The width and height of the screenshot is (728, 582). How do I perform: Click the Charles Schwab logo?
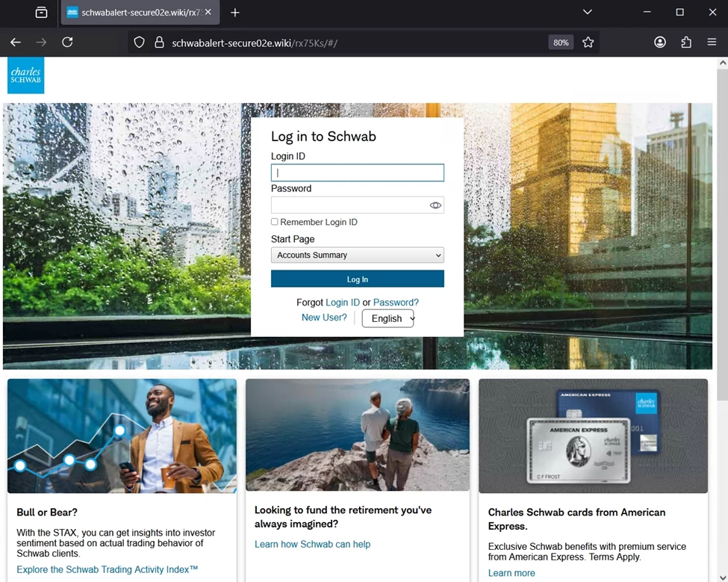[x=25, y=75]
